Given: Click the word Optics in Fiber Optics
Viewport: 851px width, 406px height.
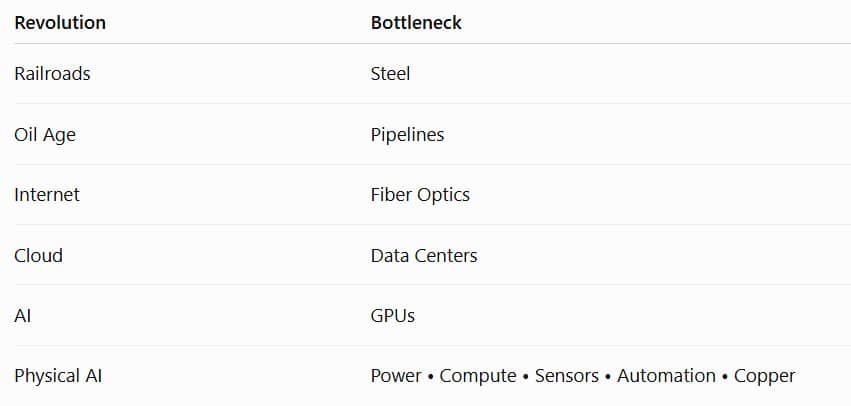Looking at the screenshot, I should coord(444,195).
